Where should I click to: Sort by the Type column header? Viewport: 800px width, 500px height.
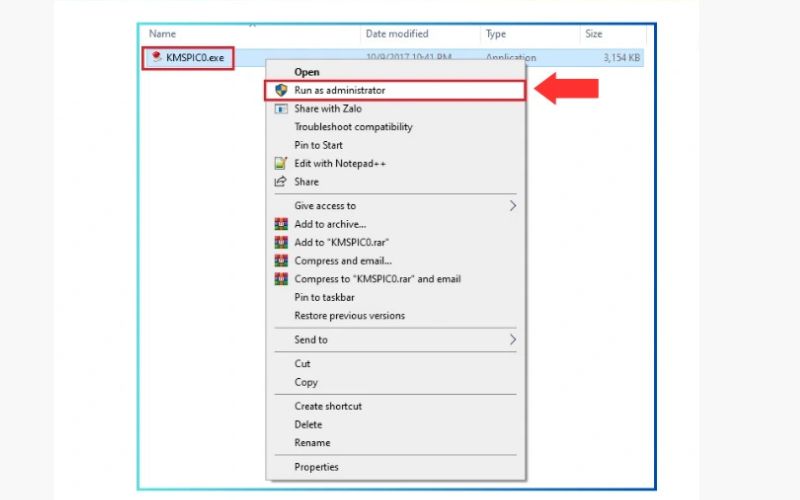click(x=496, y=34)
